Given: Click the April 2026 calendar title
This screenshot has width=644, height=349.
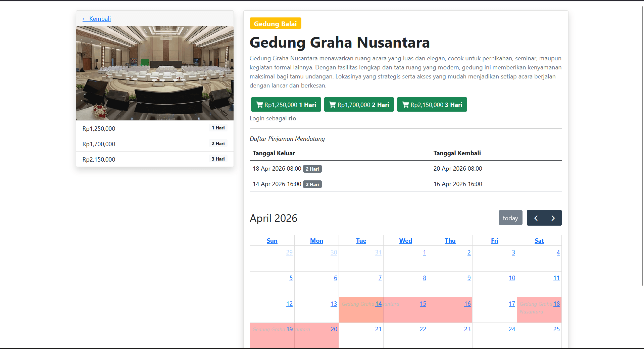Looking at the screenshot, I should click(274, 218).
